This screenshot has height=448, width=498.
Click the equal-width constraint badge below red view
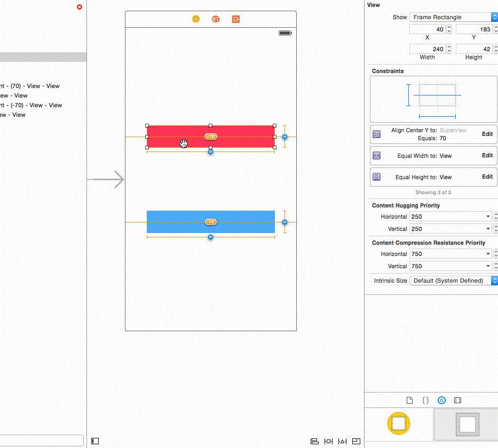pos(210,152)
